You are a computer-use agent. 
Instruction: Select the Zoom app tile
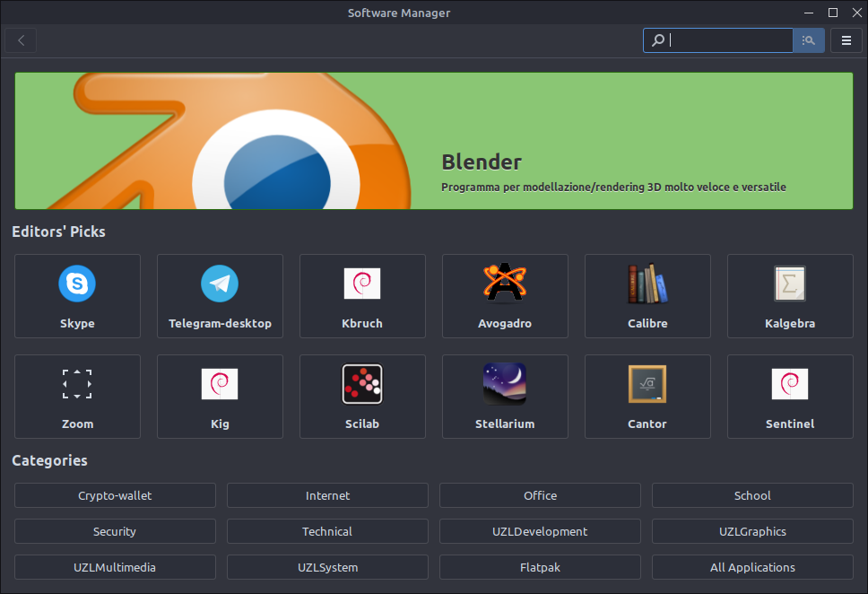coord(77,397)
